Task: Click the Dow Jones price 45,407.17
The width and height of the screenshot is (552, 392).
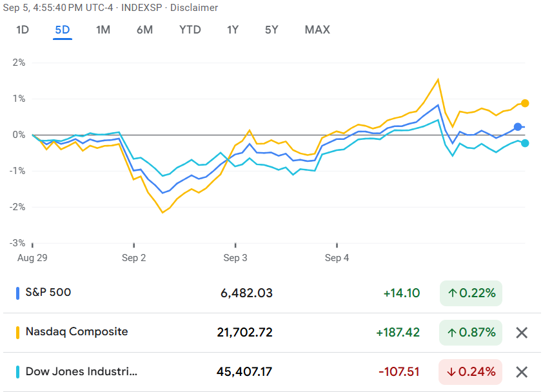Action: click(x=244, y=372)
